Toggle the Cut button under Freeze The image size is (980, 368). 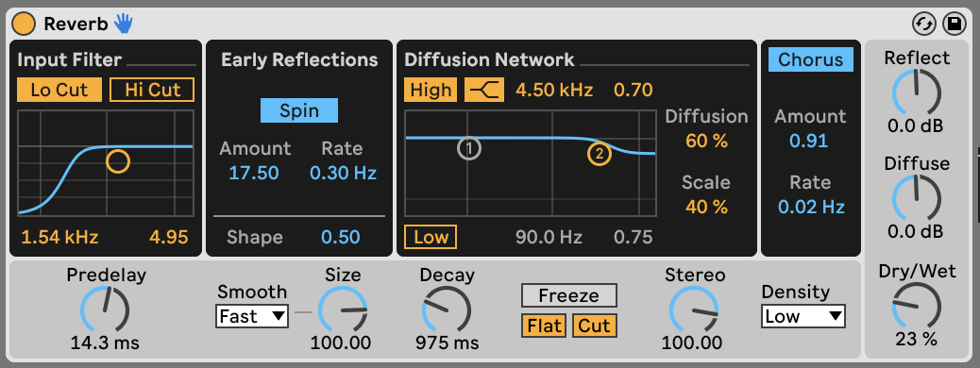click(595, 326)
